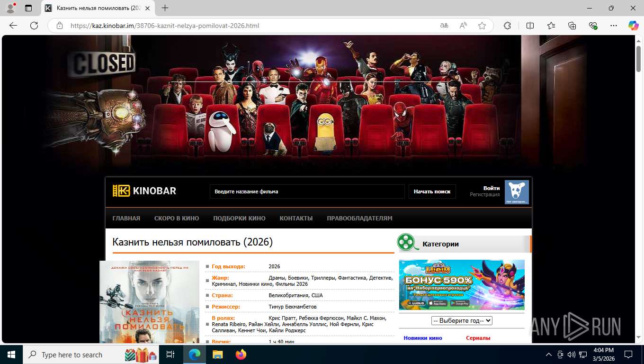Open ПОДБОРКИ КИНО menu item

point(239,218)
